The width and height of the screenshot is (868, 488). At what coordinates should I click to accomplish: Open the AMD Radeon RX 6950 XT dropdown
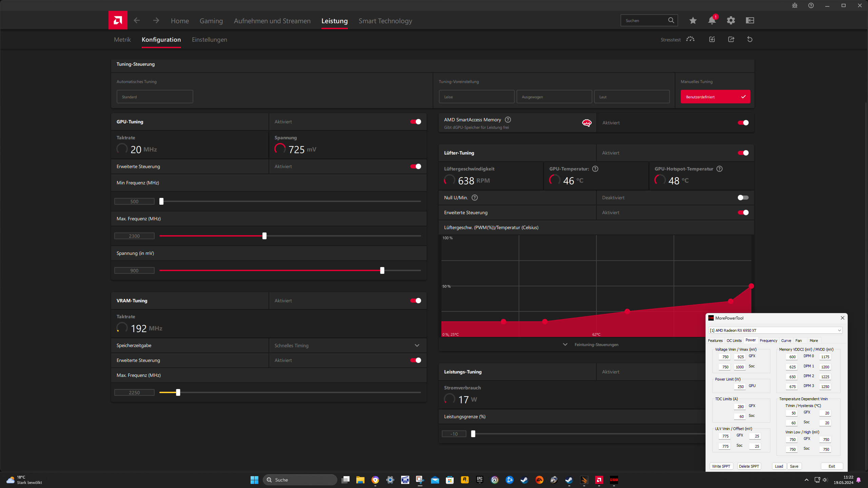pos(775,330)
